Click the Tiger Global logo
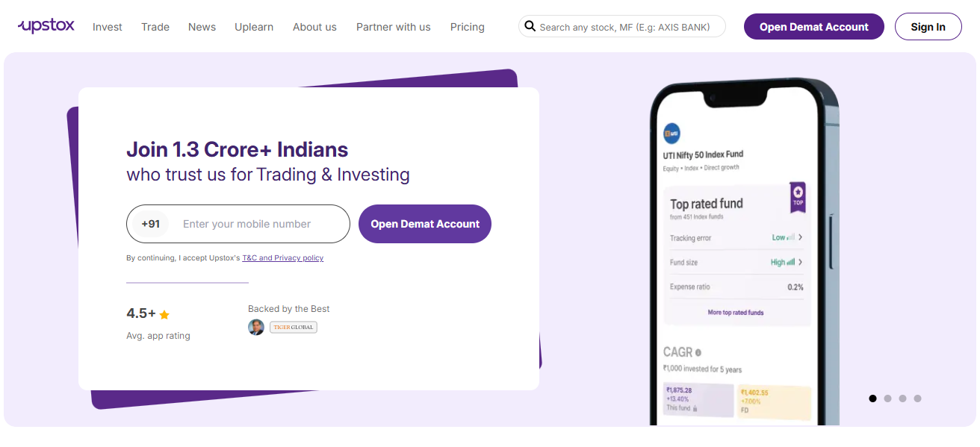Viewport: 980px width, 447px height. 293,327
